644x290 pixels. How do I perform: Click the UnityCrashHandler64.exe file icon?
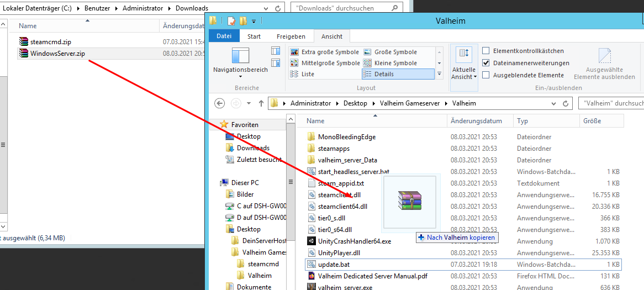(312, 241)
